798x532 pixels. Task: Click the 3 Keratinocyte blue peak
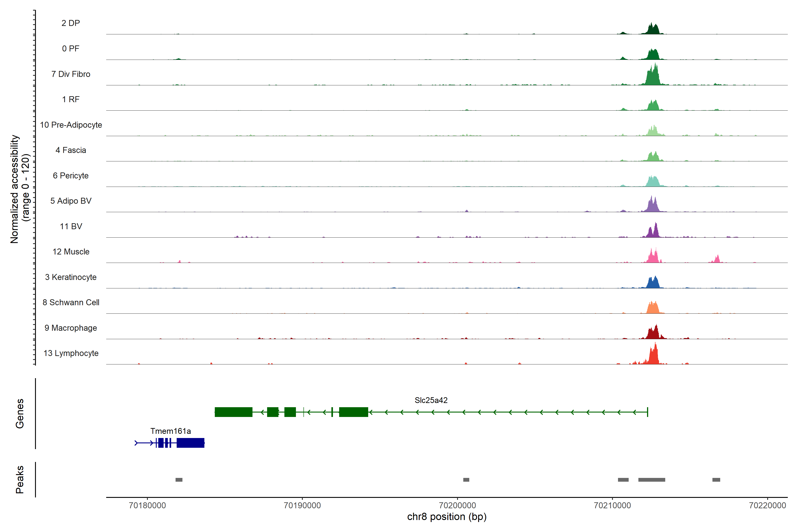(653, 283)
